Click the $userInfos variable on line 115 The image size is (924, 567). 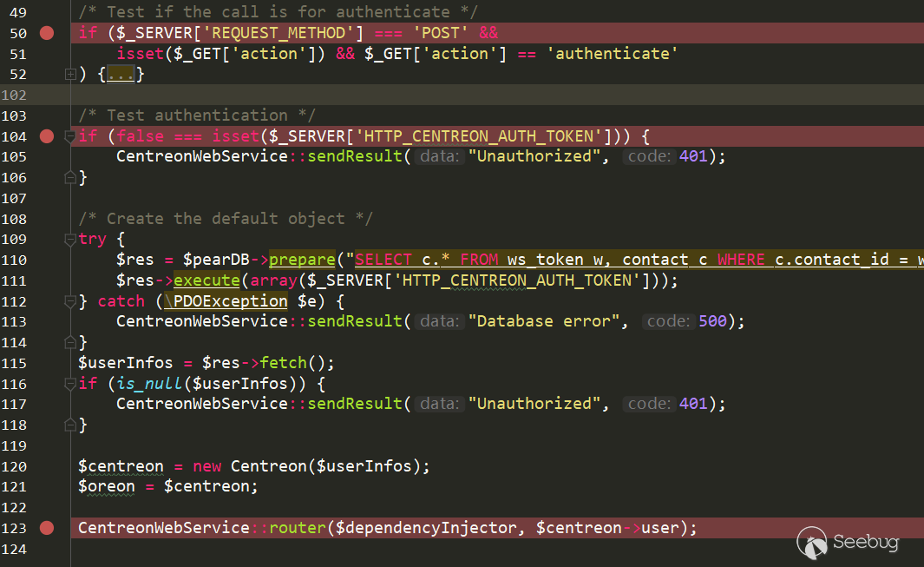click(x=126, y=363)
